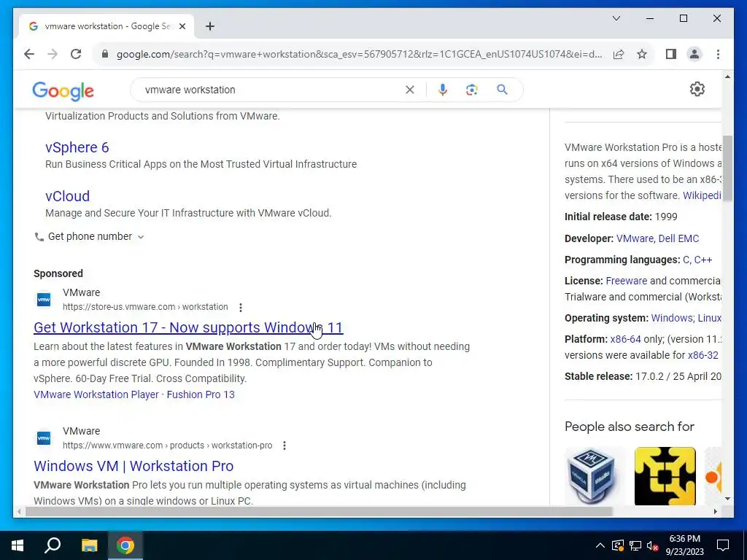Screen dimensions: 747x560
Task: Share this page from address bar
Action: (619, 54)
